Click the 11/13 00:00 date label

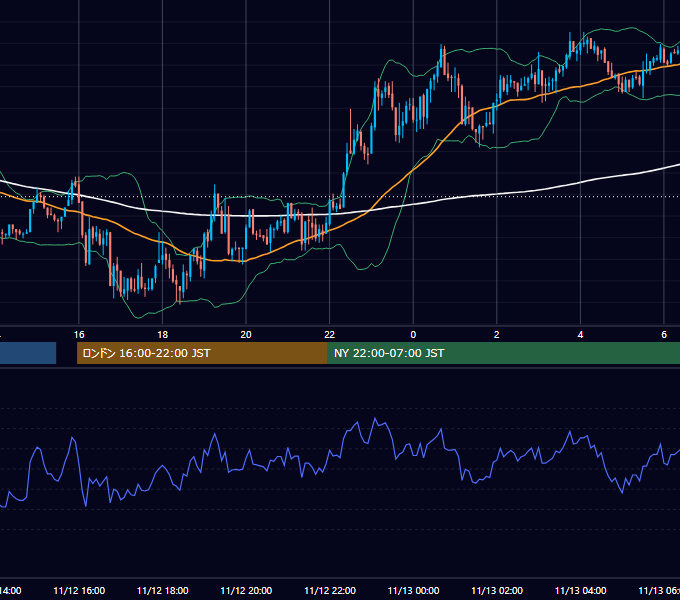(x=413, y=590)
